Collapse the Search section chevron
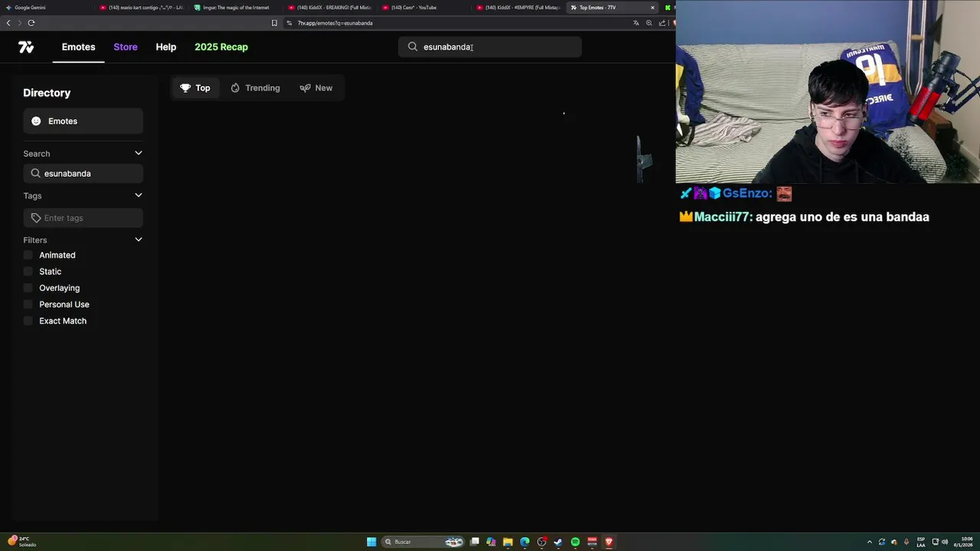This screenshot has width=980, height=551. (x=139, y=153)
